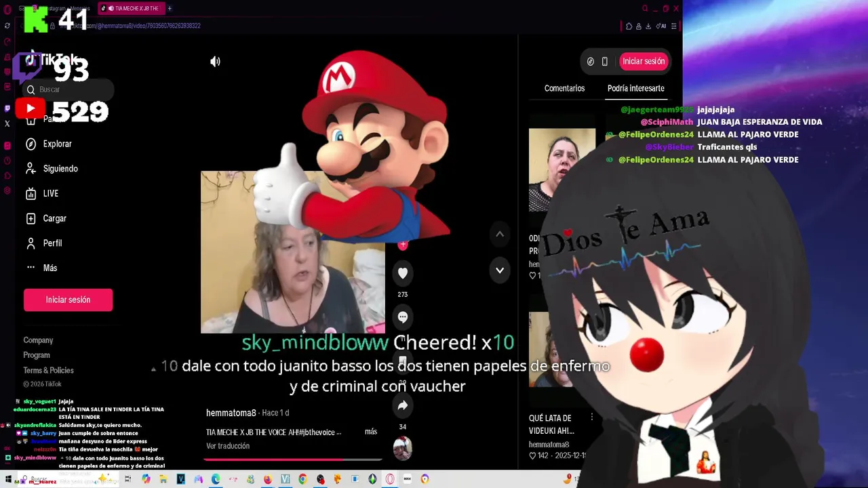Viewport: 868px width, 488px height.
Task: Switch to the Comentarios tab
Action: pyautogui.click(x=564, y=89)
